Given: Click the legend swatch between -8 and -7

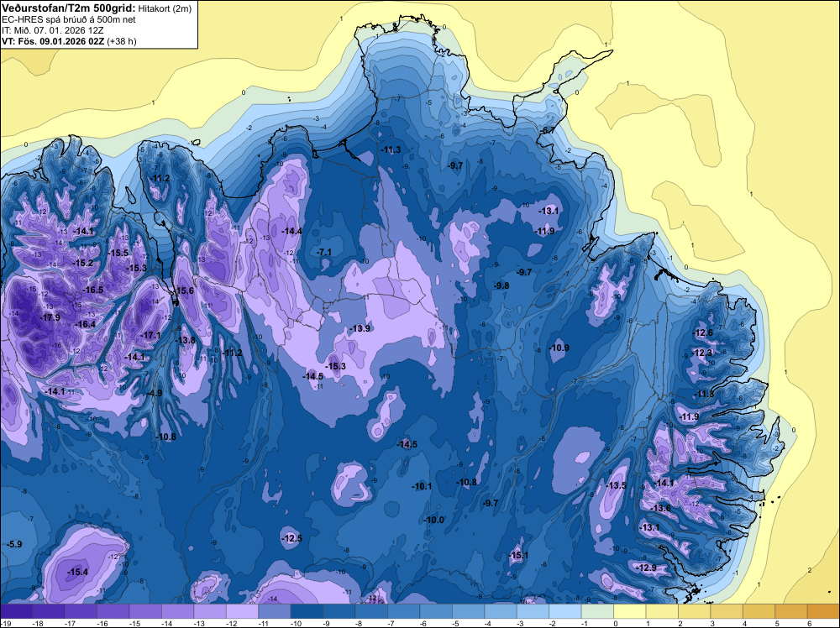Looking at the screenshot, I should (x=371, y=611).
